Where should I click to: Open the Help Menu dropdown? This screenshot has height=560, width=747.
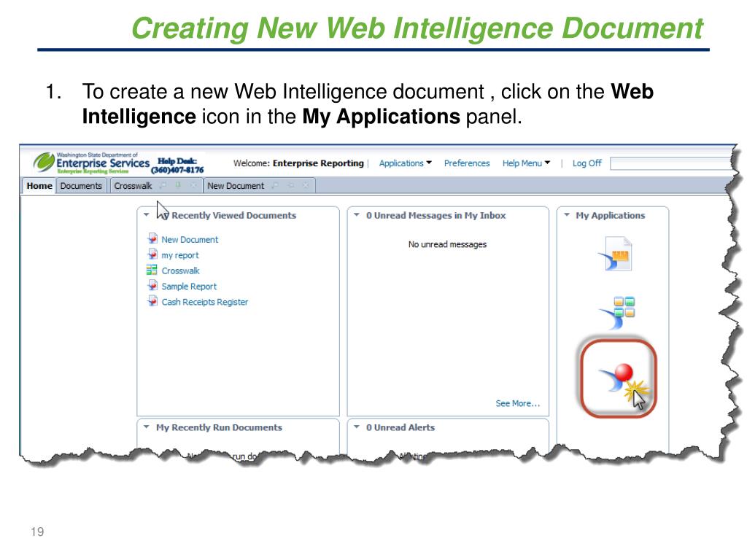526,163
